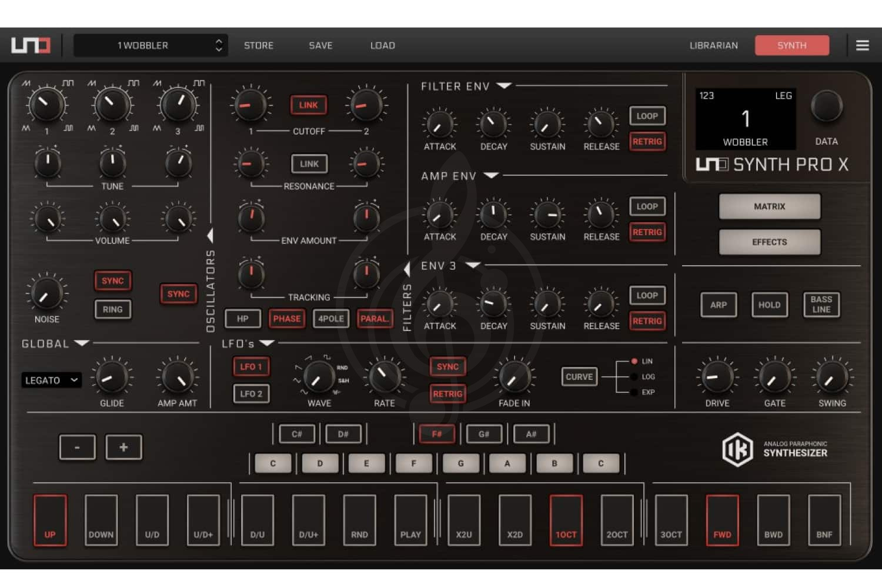
Task: Click the preset stepper arrows
Action: tap(219, 45)
